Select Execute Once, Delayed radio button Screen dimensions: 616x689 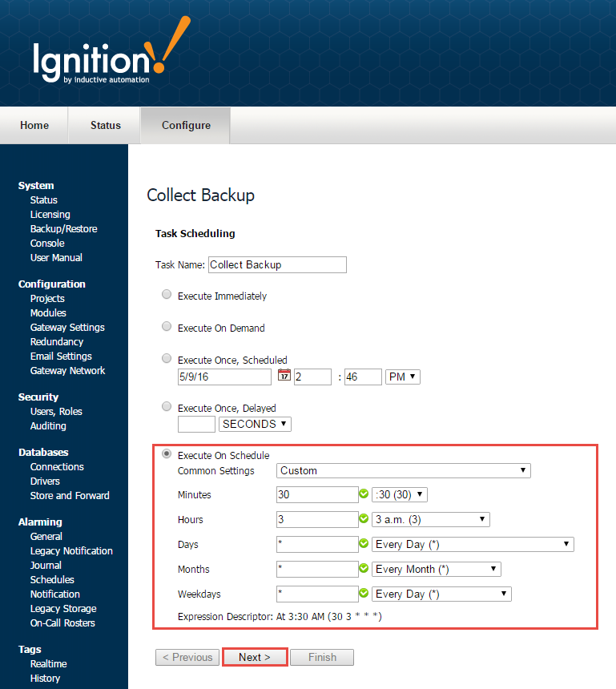(167, 407)
